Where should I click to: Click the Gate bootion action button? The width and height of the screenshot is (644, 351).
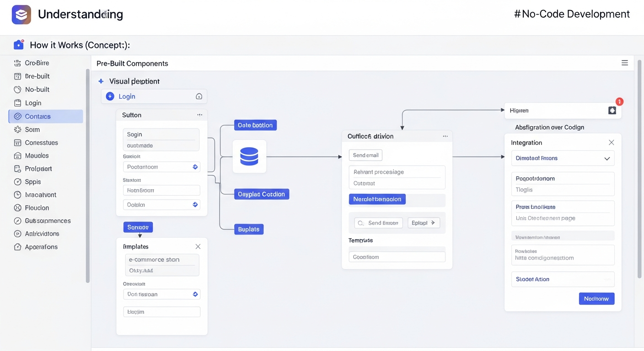(x=255, y=125)
